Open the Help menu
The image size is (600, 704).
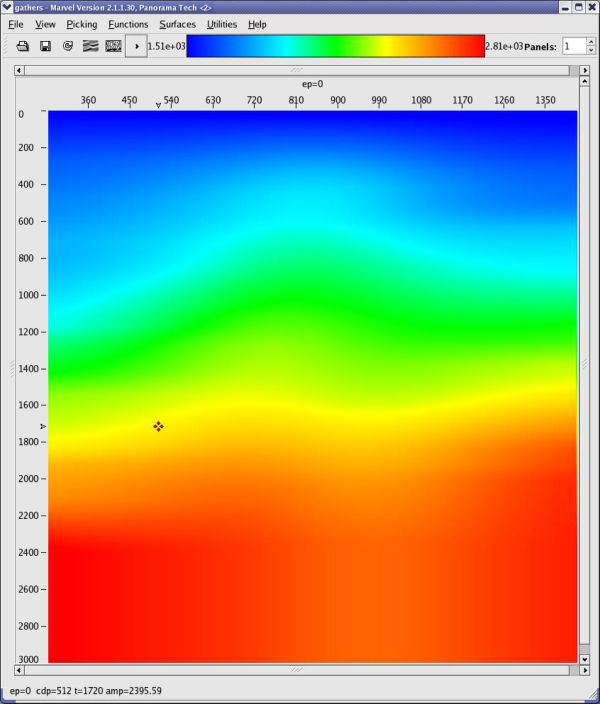point(257,24)
